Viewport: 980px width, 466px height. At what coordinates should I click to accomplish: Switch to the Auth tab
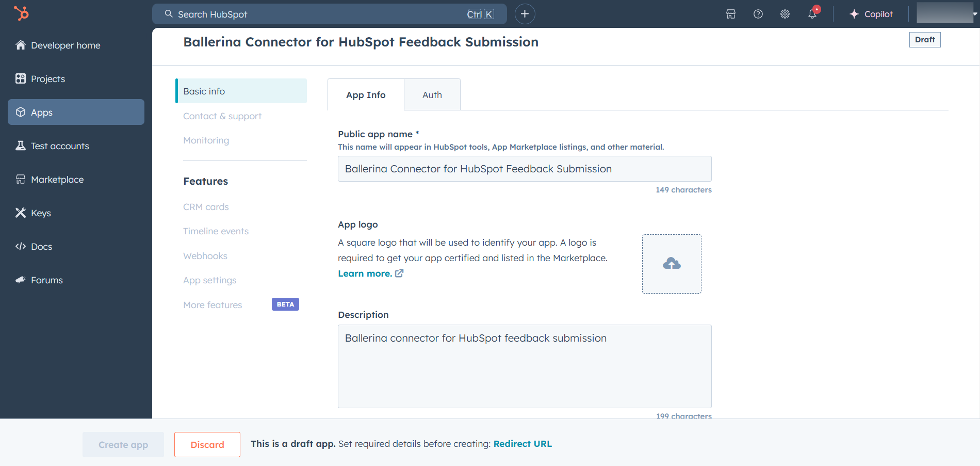tap(432, 95)
